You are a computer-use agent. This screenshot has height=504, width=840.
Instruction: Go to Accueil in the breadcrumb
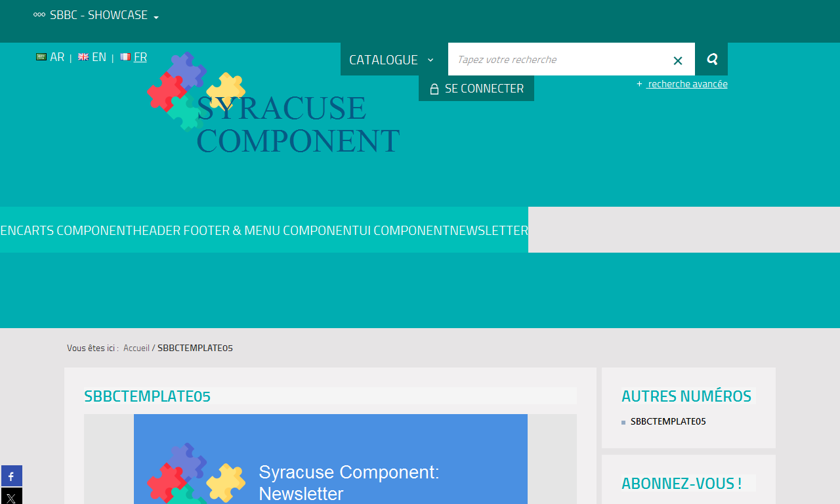(x=136, y=348)
